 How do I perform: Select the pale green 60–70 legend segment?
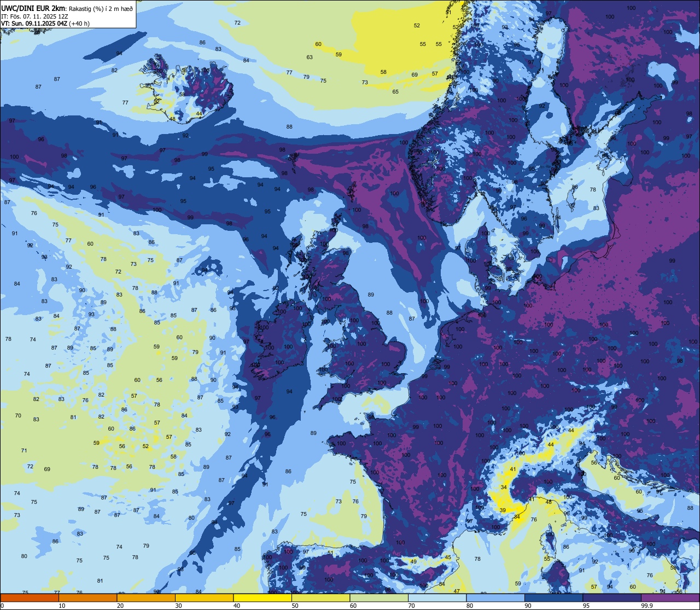pos(379,597)
